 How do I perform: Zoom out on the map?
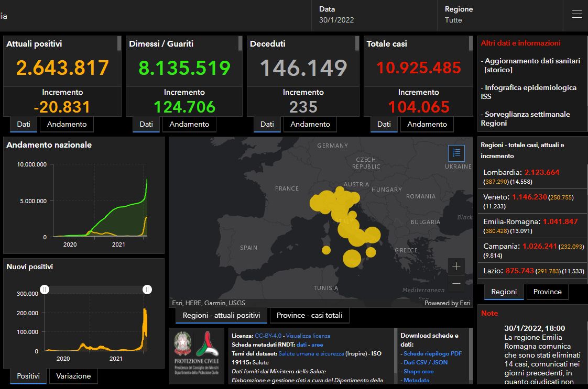[456, 284]
